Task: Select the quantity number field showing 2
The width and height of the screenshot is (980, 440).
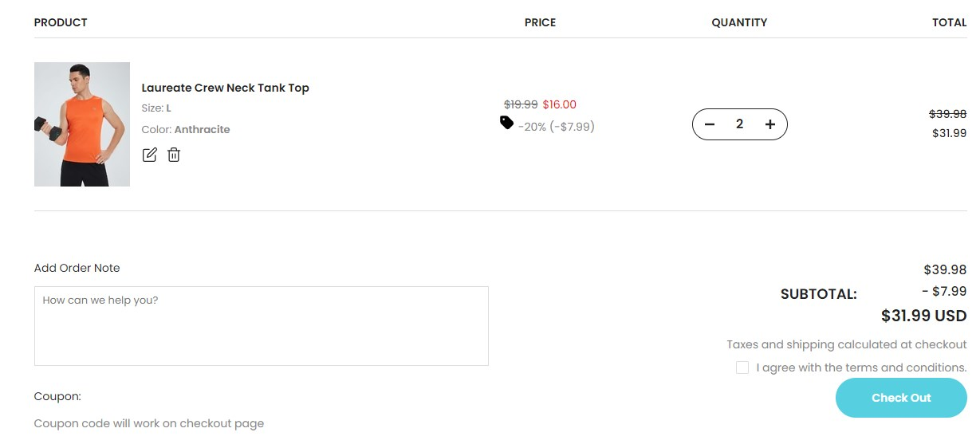Action: click(740, 124)
